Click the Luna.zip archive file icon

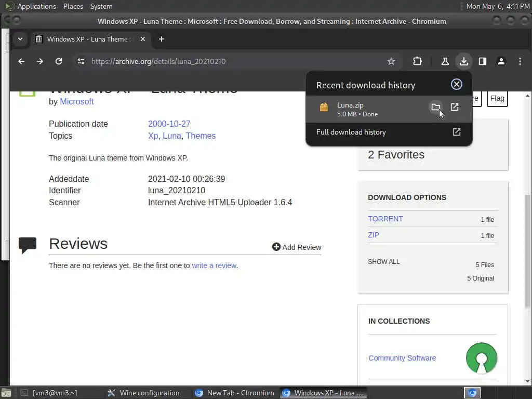pyautogui.click(x=324, y=107)
